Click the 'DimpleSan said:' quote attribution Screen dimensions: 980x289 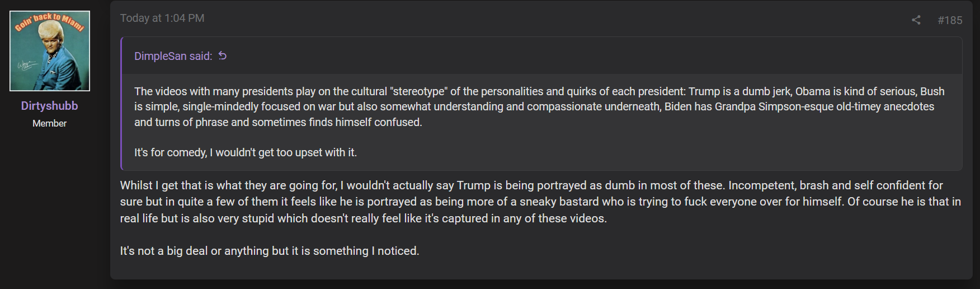pyautogui.click(x=173, y=56)
